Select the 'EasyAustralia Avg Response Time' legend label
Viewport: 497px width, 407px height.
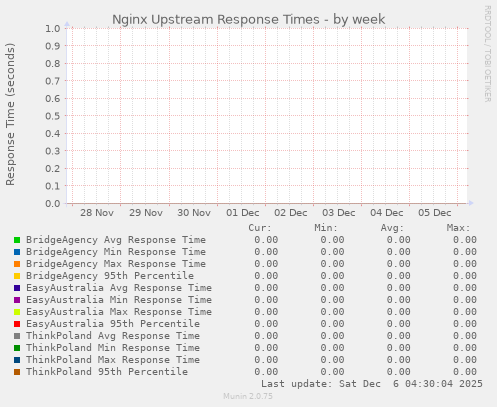(x=119, y=288)
